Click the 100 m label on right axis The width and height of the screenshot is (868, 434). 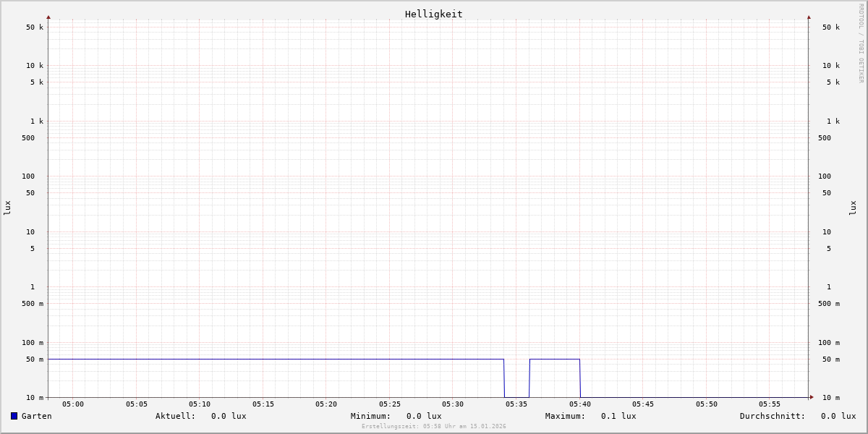coord(829,343)
